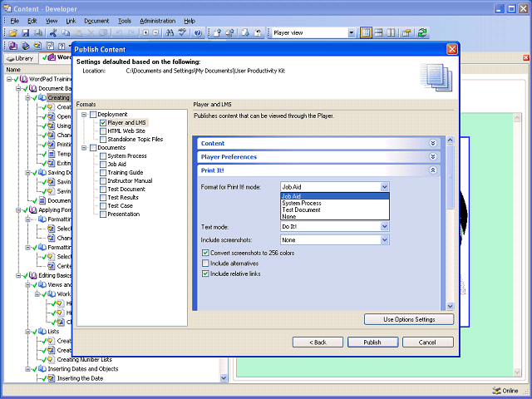The height and width of the screenshot is (399, 532).
Task: Choose Test Document from the dropdown list
Action: (335, 210)
